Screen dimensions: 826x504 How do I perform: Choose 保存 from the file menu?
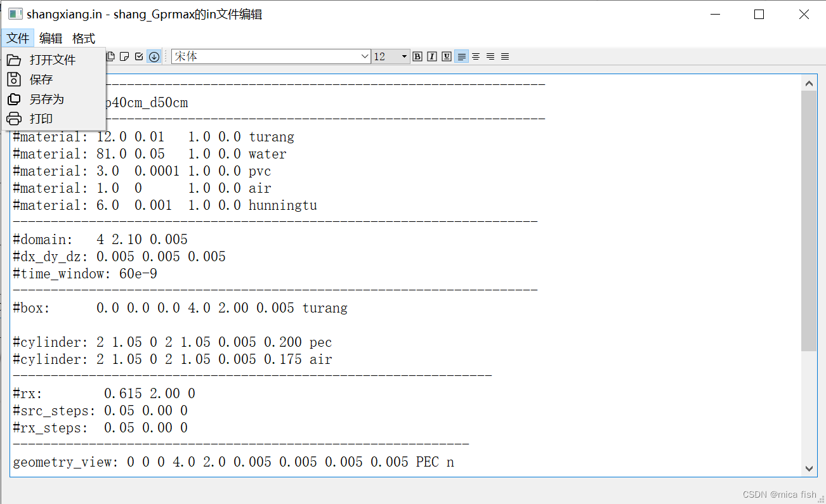pos(53,79)
